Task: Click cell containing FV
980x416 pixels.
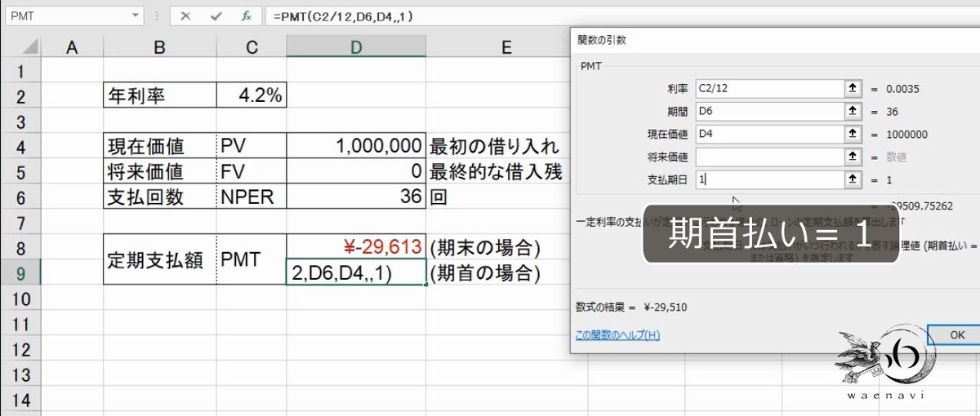Action: click(252, 172)
